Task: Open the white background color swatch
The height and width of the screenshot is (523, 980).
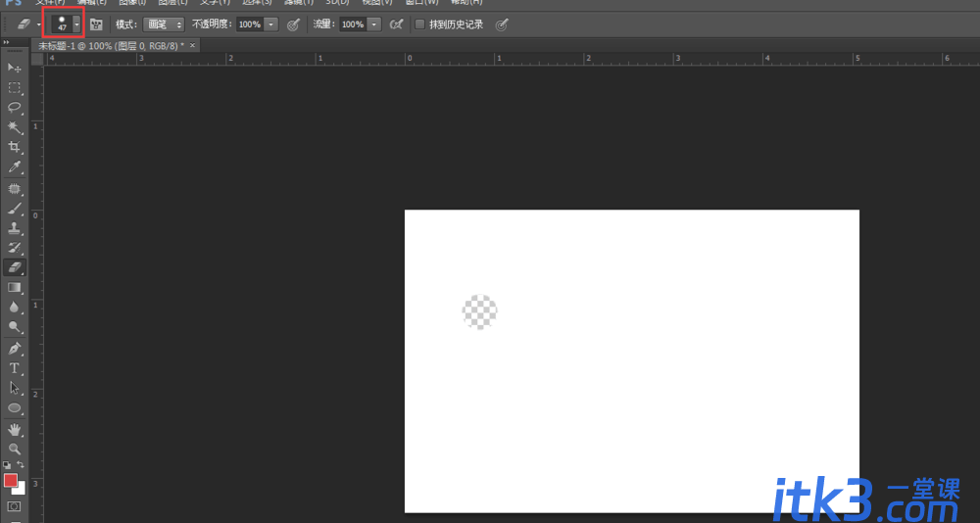Action: (21, 490)
